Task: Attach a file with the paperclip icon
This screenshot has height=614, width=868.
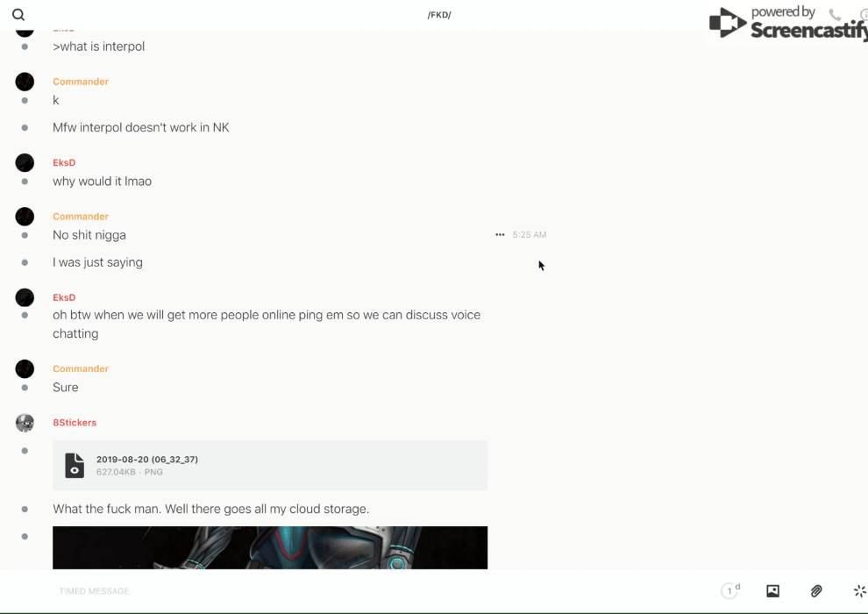Action: click(x=816, y=590)
